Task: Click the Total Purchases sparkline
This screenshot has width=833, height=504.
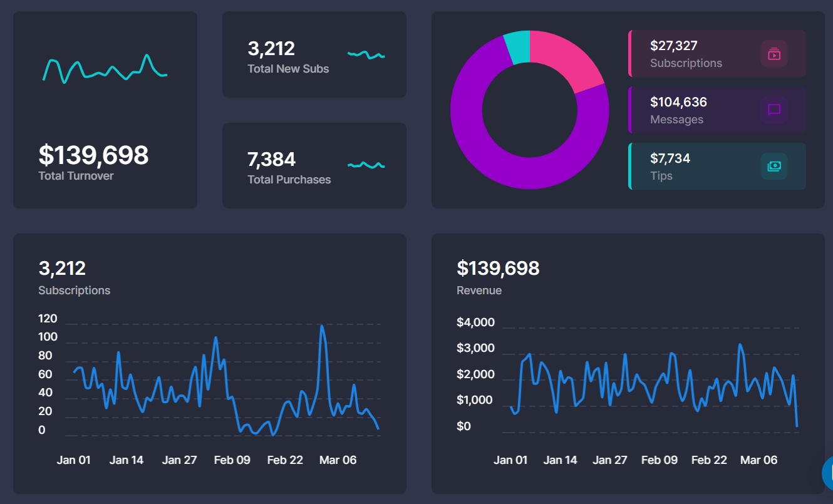Action: (x=366, y=165)
